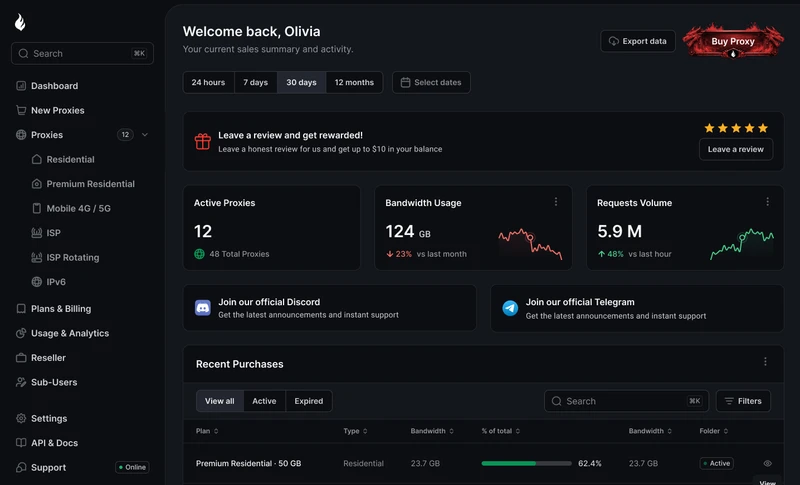Select Active purchases tab

click(x=264, y=401)
